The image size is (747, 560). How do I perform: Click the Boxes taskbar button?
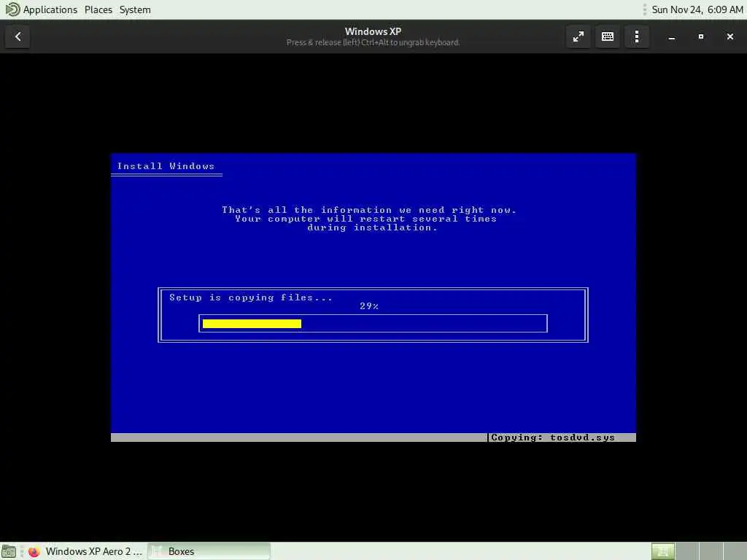pyautogui.click(x=209, y=551)
